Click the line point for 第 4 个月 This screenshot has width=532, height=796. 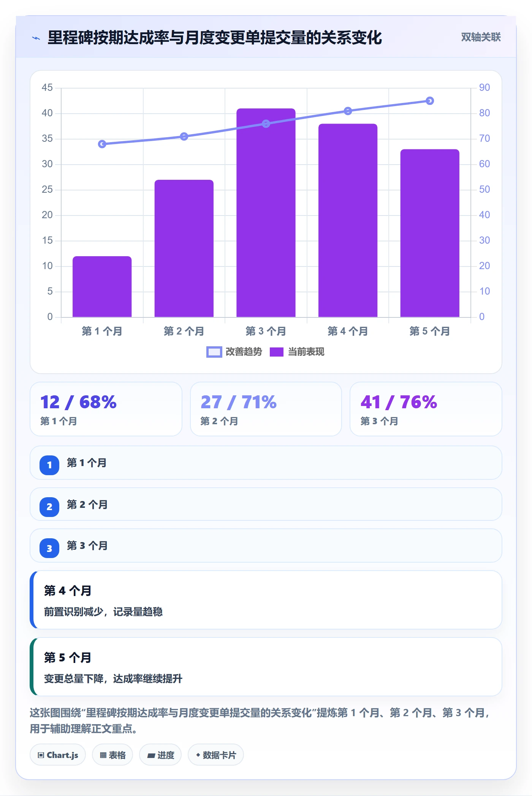[x=348, y=111]
